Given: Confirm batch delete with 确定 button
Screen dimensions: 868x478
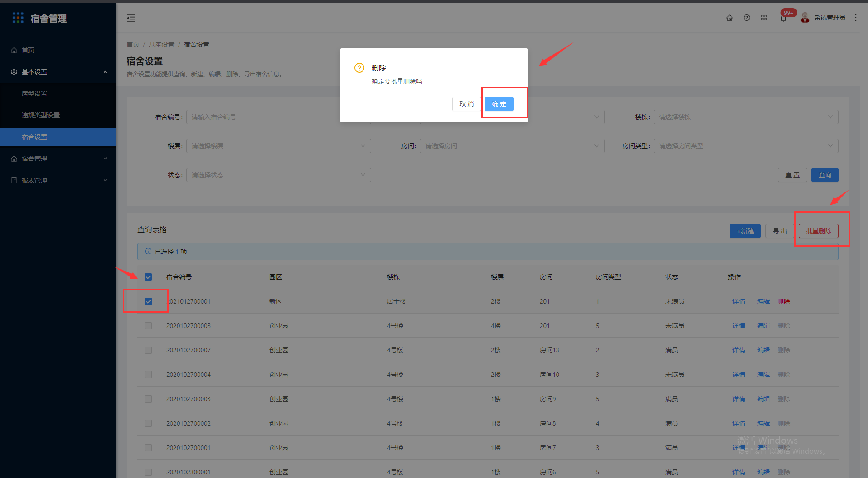Looking at the screenshot, I should pyautogui.click(x=499, y=104).
